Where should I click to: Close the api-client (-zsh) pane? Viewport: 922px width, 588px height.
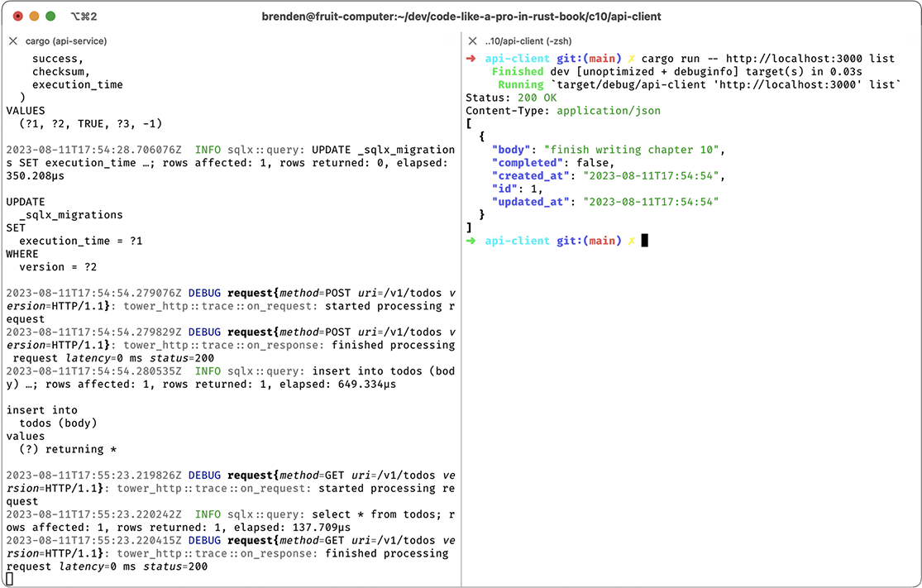pos(472,41)
